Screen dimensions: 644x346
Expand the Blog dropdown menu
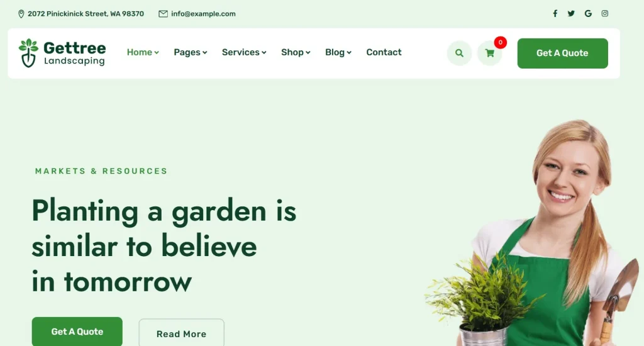pos(338,52)
